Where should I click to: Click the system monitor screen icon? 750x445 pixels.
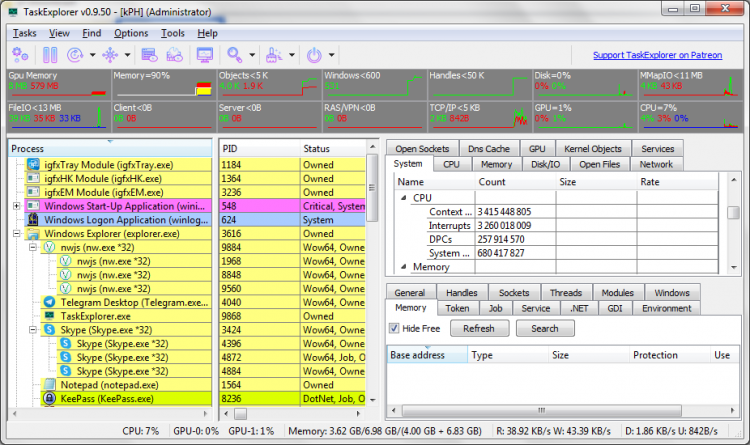(205, 54)
